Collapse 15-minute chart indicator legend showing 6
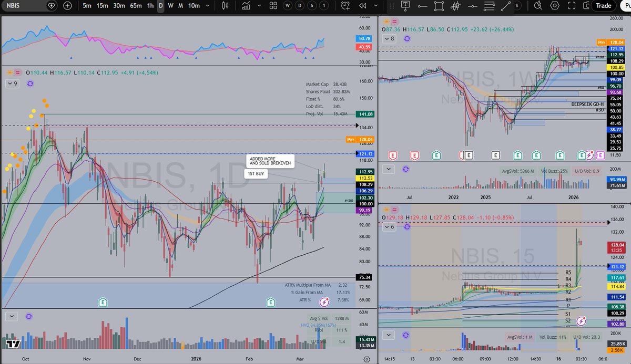Screen dimensions: 631x364 389,226
